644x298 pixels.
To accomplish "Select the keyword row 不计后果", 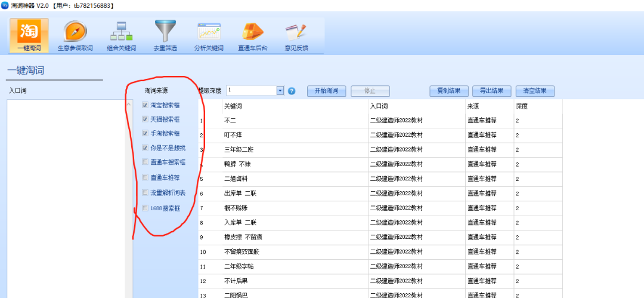I will coord(380,281).
